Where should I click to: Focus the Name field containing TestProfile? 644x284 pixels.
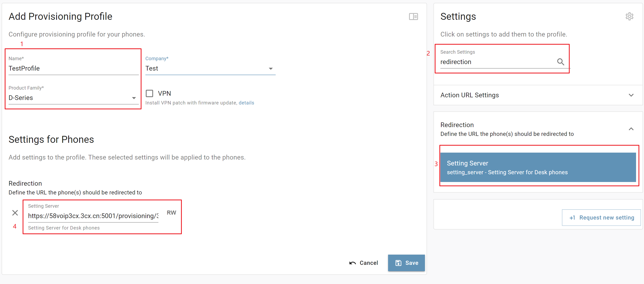(x=74, y=68)
